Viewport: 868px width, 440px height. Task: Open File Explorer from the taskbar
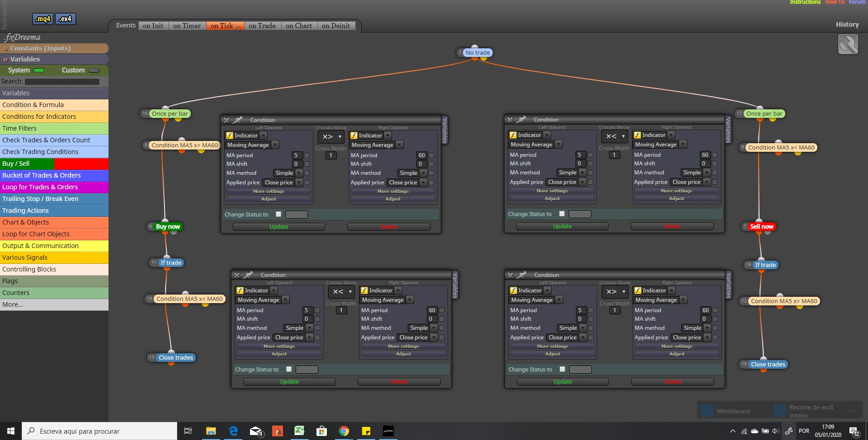211,431
